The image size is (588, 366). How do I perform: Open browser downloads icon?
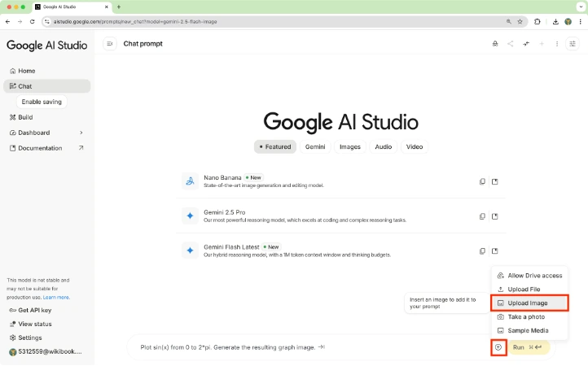(x=555, y=22)
